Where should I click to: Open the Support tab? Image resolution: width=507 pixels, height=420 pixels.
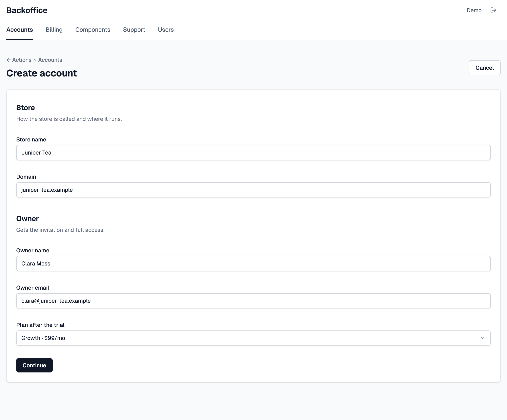pos(134,30)
